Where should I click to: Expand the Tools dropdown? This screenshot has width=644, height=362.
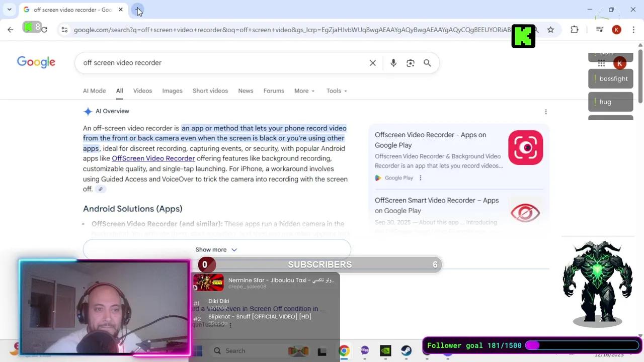337,91
